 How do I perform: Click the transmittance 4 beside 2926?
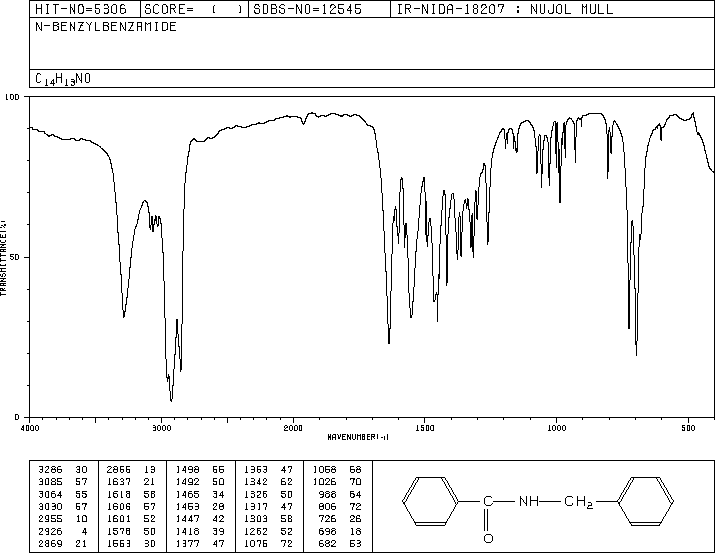click(x=84, y=532)
